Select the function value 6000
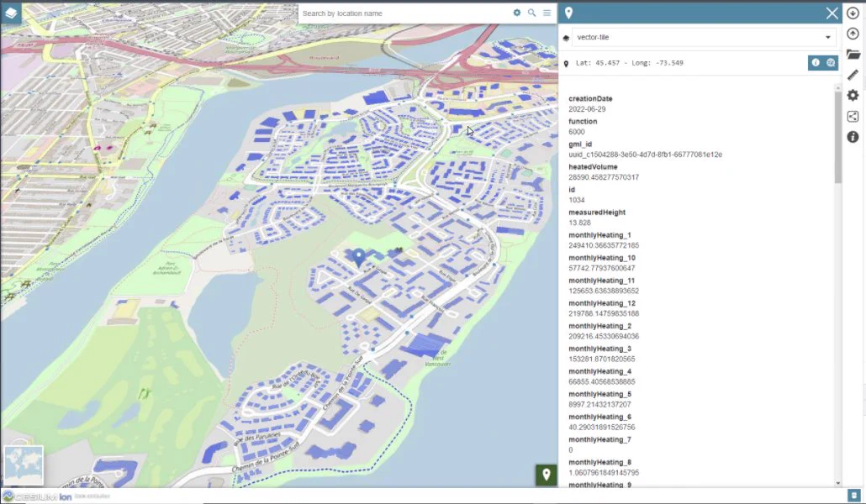Screen dimensions: 866x504 pos(577,132)
